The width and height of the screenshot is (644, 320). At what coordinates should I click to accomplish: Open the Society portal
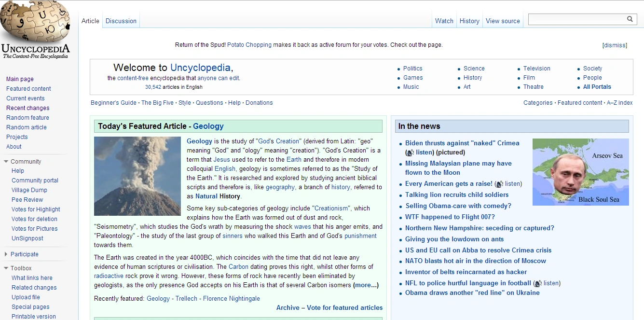(593, 69)
